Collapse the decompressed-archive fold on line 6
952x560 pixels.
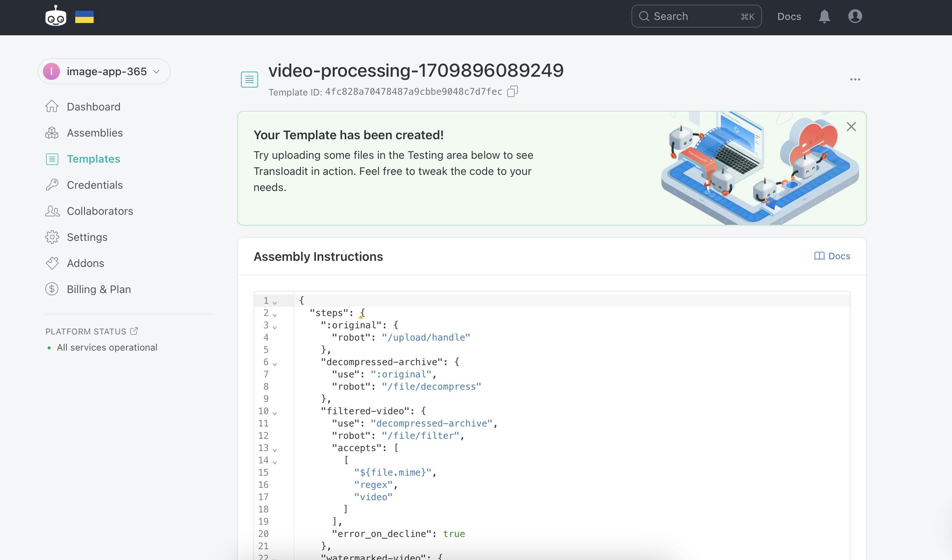tap(275, 364)
